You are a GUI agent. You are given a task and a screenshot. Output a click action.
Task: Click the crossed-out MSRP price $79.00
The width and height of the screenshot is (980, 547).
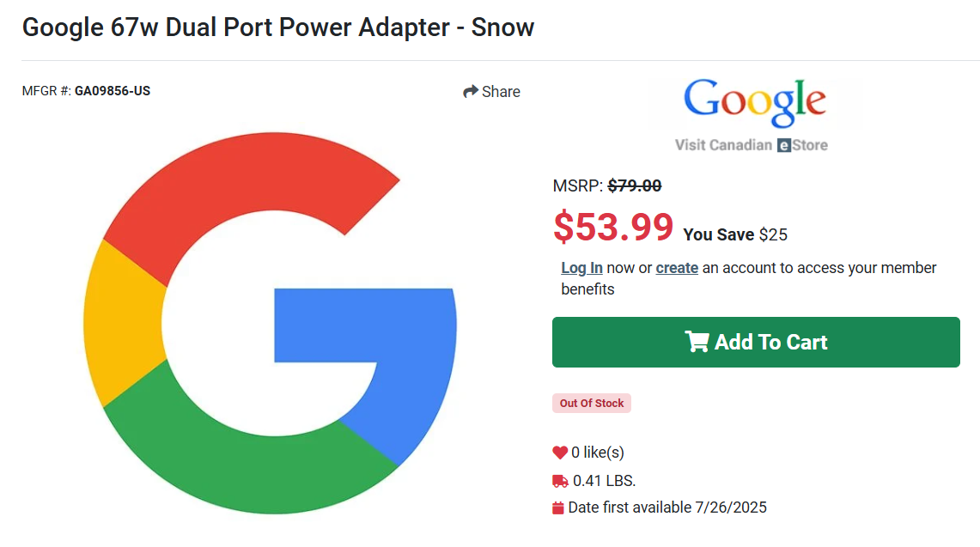[633, 185]
